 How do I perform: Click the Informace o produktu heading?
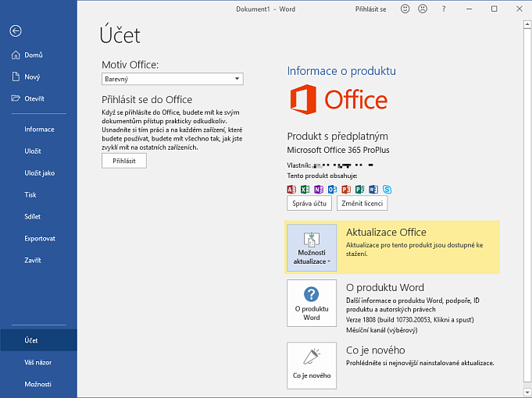(341, 71)
